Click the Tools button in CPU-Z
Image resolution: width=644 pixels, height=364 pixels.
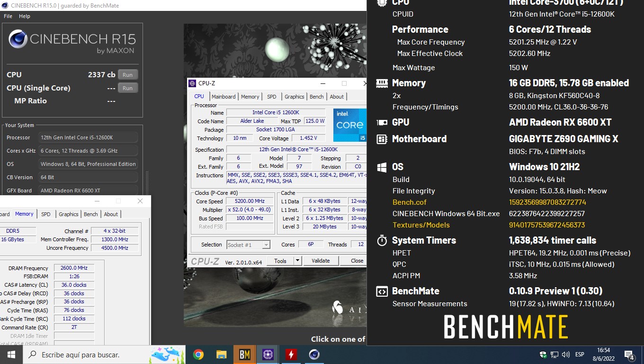[280, 261]
